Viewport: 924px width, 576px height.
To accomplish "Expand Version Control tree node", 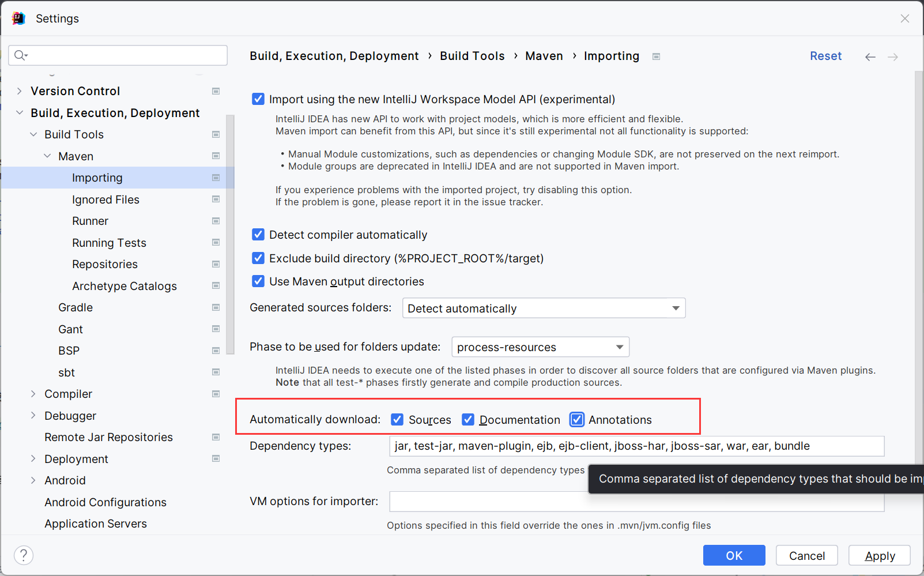I will click(x=20, y=91).
